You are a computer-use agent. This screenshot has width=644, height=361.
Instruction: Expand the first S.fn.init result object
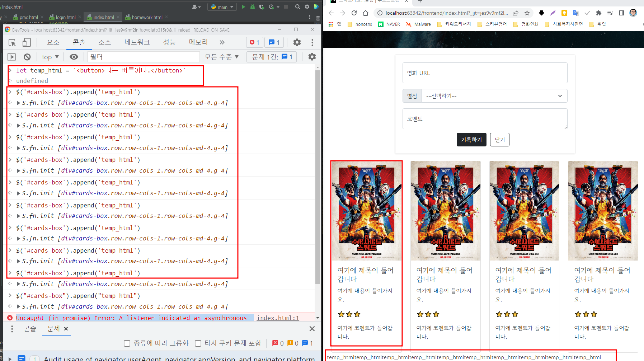click(x=19, y=103)
